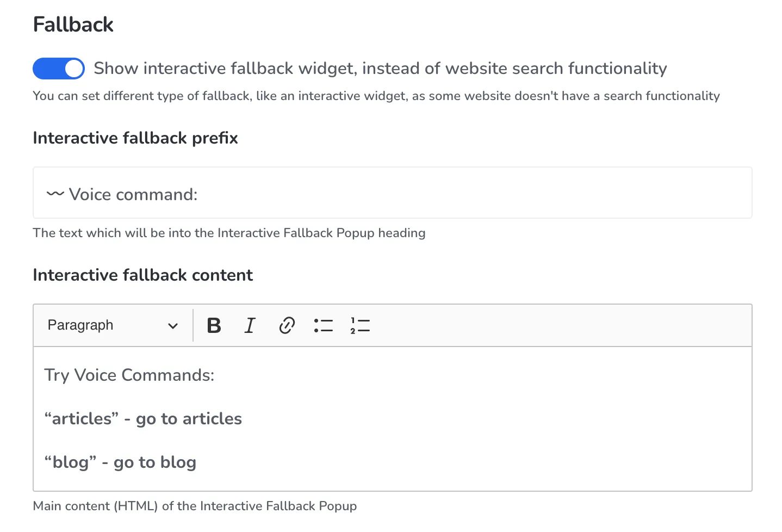Click the Interactive Fallback Popup heading helper text
This screenshot has height=532, width=782.
(x=229, y=233)
